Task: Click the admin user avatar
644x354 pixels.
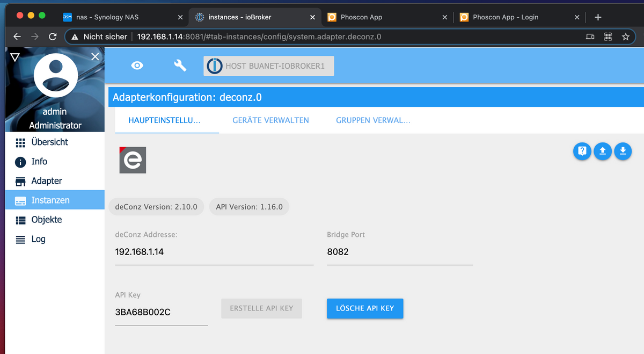Action: pyautogui.click(x=55, y=75)
